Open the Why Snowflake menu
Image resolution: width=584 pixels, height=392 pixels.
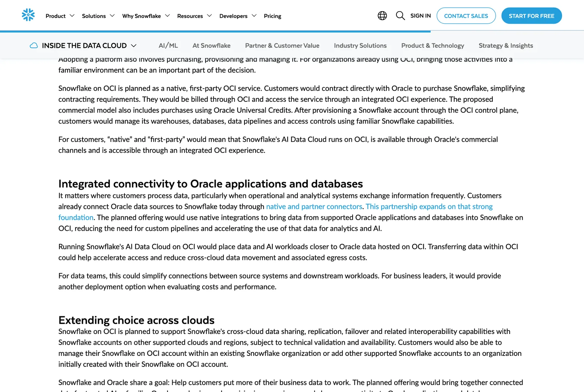[142, 16]
